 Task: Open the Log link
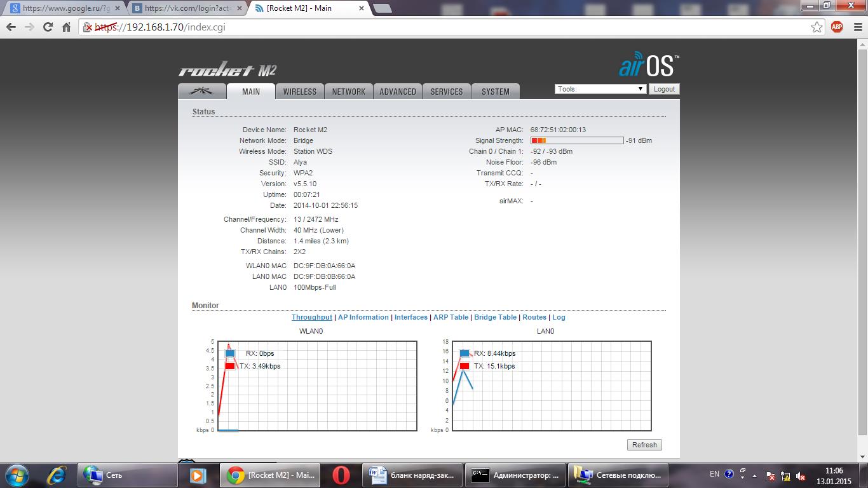click(x=559, y=317)
